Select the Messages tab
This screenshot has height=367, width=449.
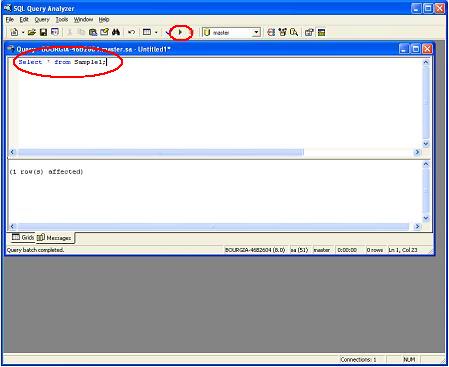[55, 238]
